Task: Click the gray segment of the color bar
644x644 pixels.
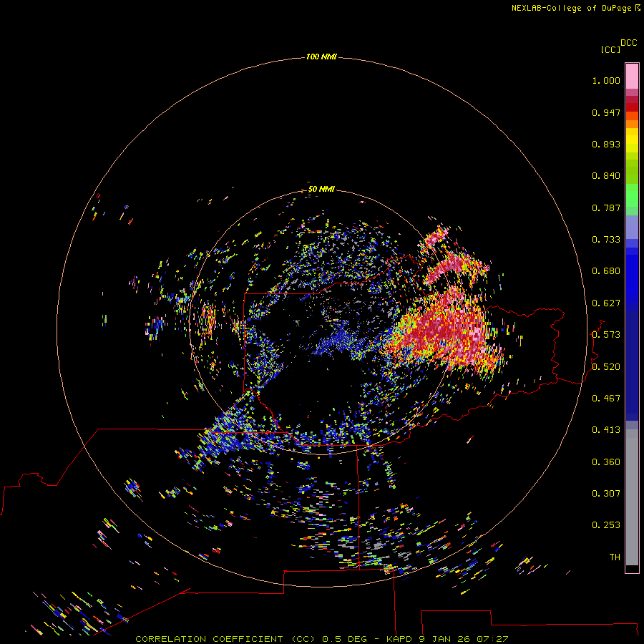Action: tap(632, 497)
